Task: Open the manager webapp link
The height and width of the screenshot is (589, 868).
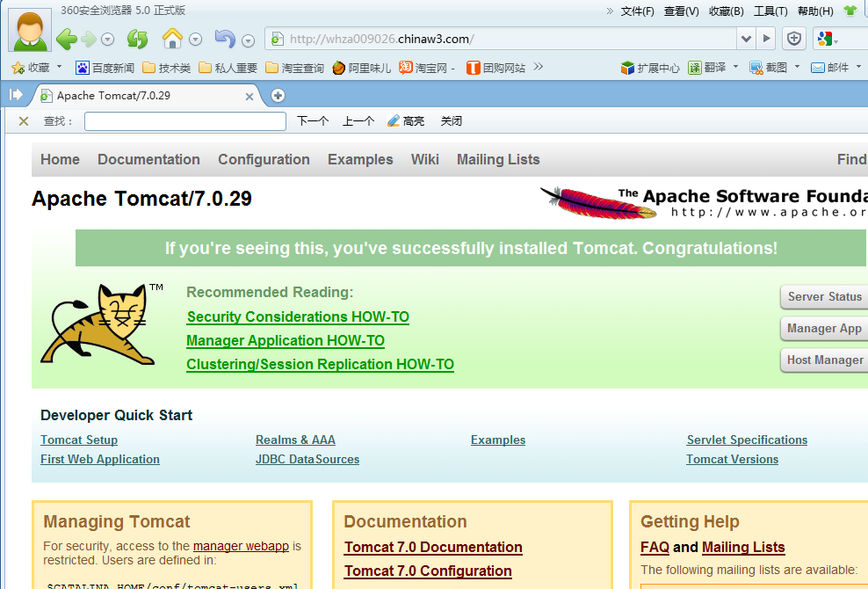Action: pyautogui.click(x=241, y=546)
